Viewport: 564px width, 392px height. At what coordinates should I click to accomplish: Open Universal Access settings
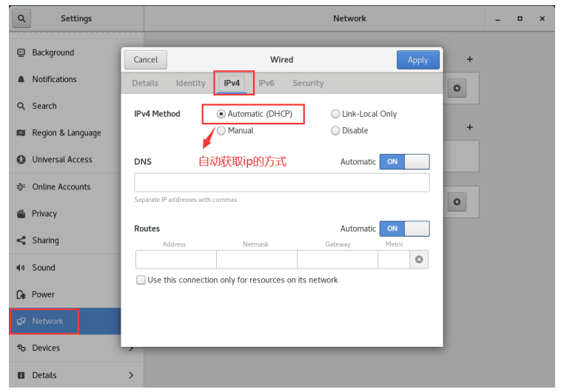(x=62, y=160)
